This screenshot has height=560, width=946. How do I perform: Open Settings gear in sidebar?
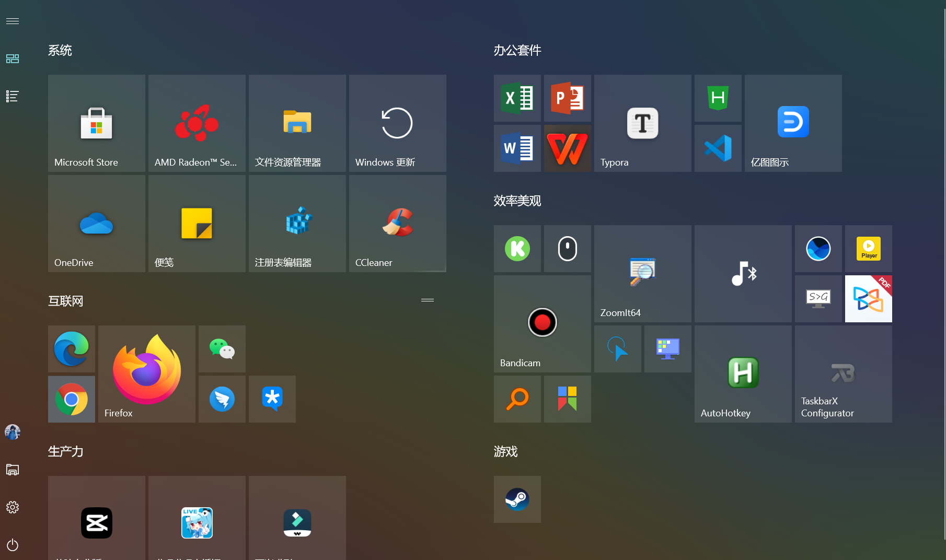[13, 507]
